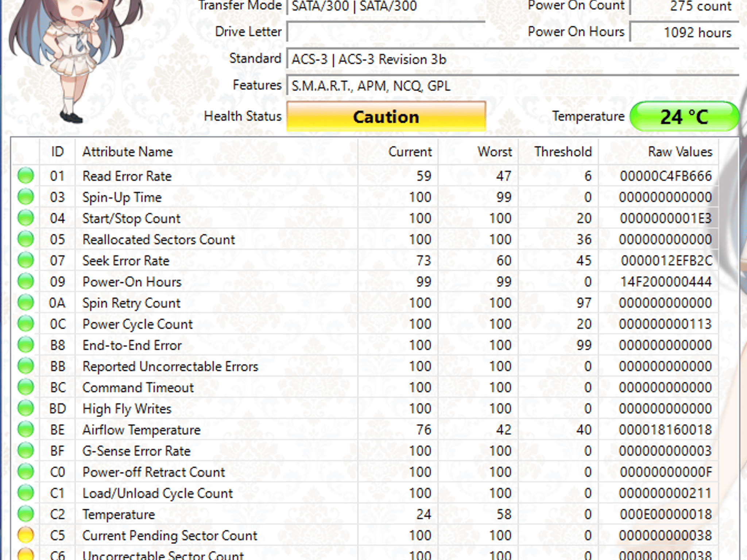Click green status icon for High Fly Writes
The height and width of the screenshot is (560, 747).
click(26, 408)
